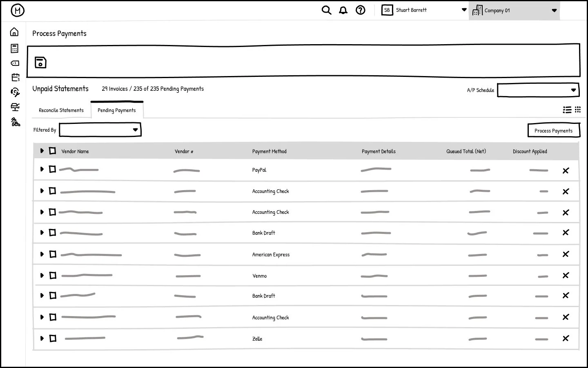Open Stuart Barrett user menu
588x368 pixels.
[424, 10]
